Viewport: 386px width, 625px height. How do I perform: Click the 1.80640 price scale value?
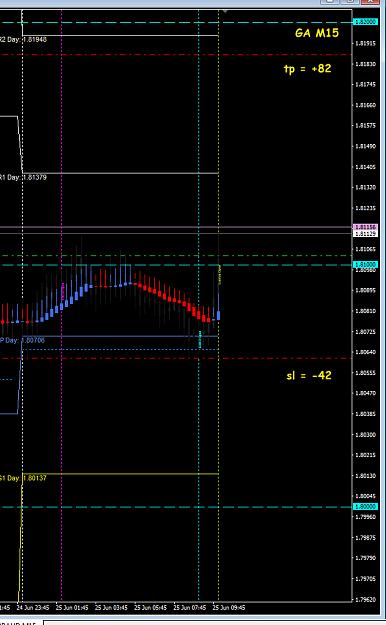coord(366,352)
